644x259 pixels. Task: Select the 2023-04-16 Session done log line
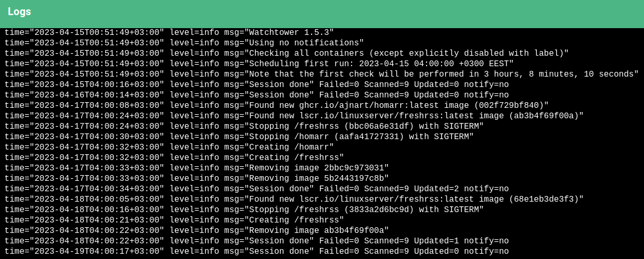coord(257,95)
